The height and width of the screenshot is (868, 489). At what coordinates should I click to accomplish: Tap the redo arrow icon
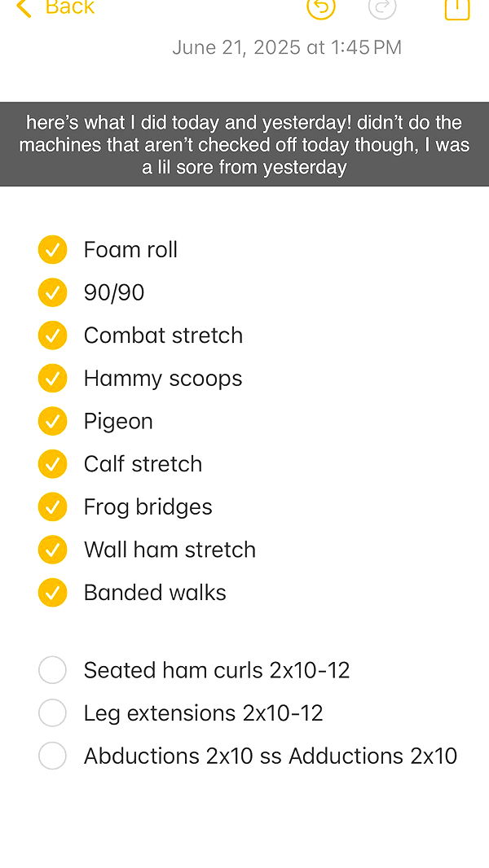click(x=381, y=7)
